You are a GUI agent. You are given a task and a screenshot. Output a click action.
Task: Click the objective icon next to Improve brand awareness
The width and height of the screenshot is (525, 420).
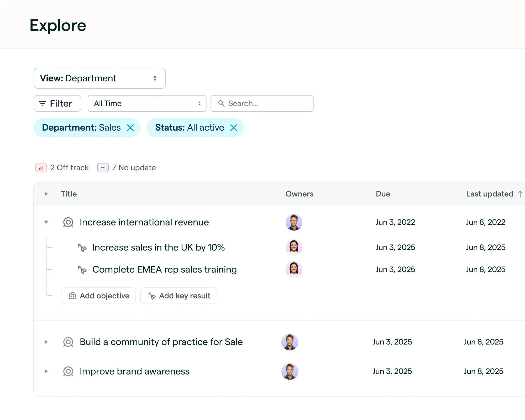(x=68, y=371)
